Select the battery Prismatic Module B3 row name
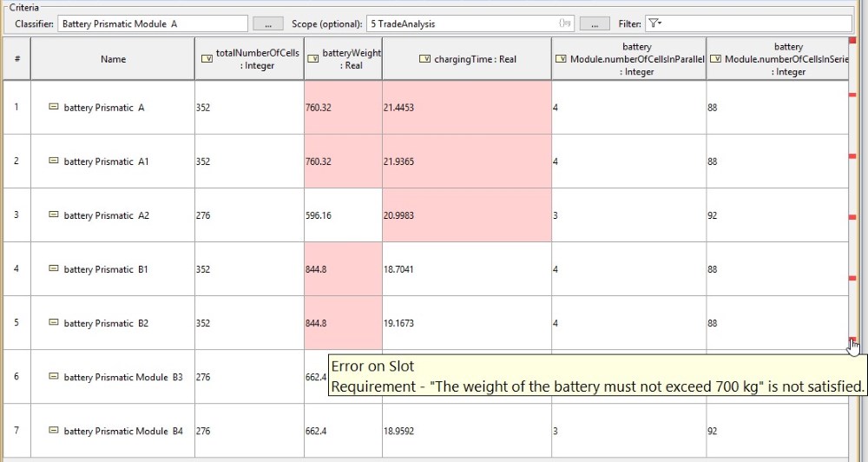868x462 pixels. click(x=123, y=377)
